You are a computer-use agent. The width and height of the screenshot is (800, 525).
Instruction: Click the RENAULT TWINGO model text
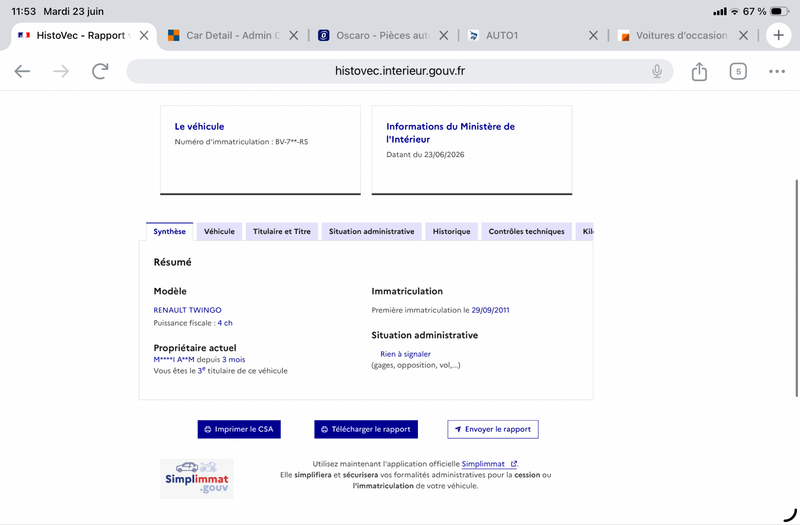coord(187,310)
